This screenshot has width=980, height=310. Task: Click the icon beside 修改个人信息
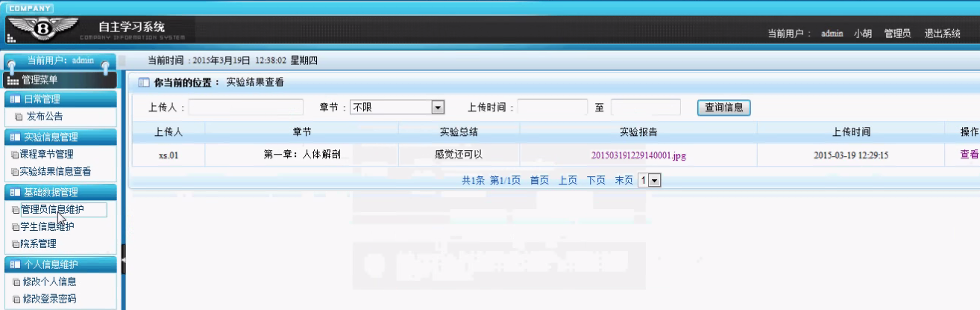pos(18,282)
